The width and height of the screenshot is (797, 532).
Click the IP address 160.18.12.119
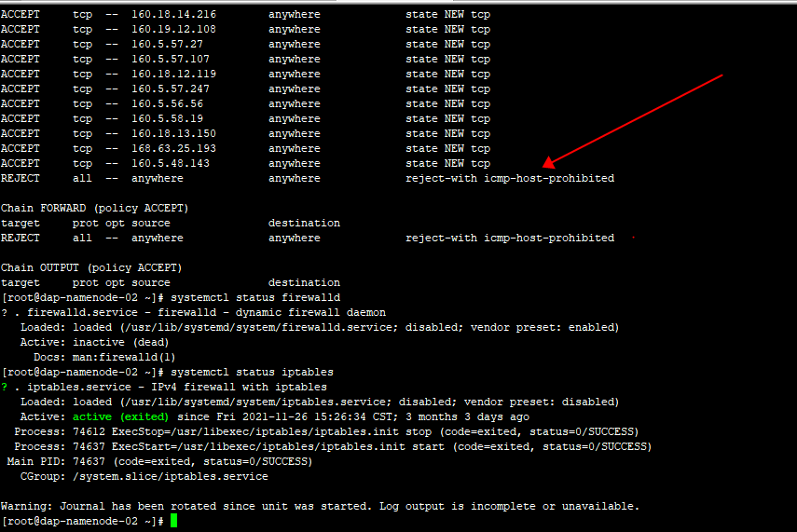[173, 74]
